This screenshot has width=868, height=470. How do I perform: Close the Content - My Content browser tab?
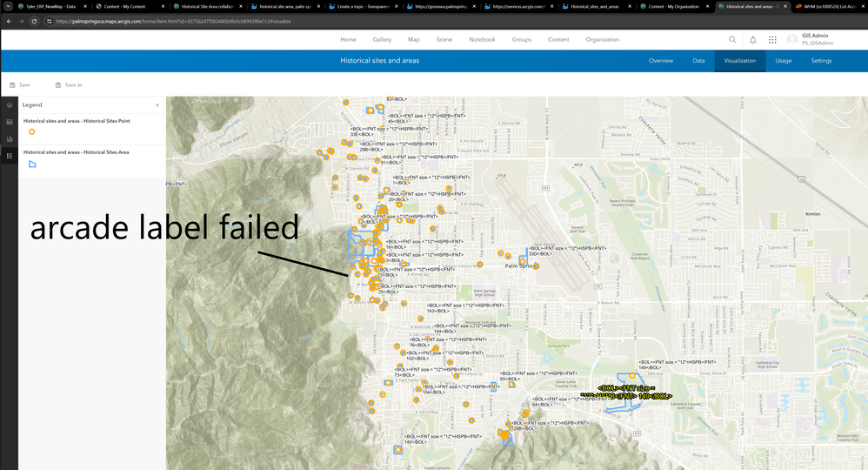point(164,7)
